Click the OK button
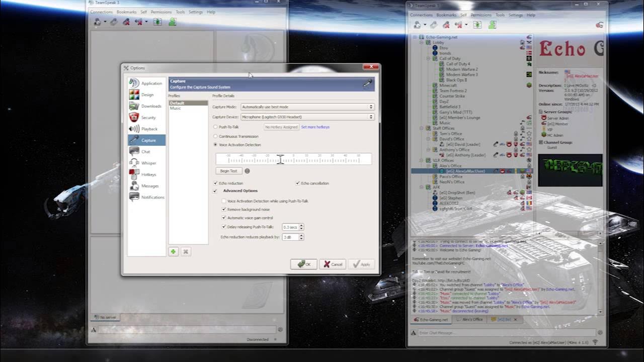 [304, 264]
